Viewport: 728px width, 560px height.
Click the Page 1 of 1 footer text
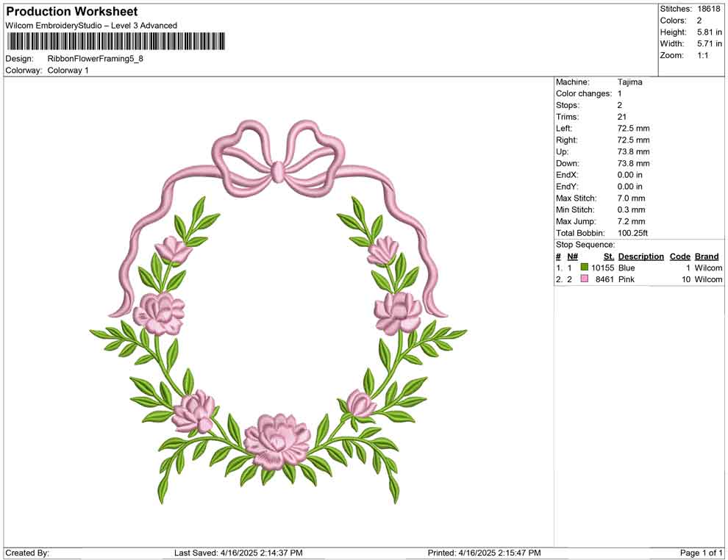click(702, 553)
